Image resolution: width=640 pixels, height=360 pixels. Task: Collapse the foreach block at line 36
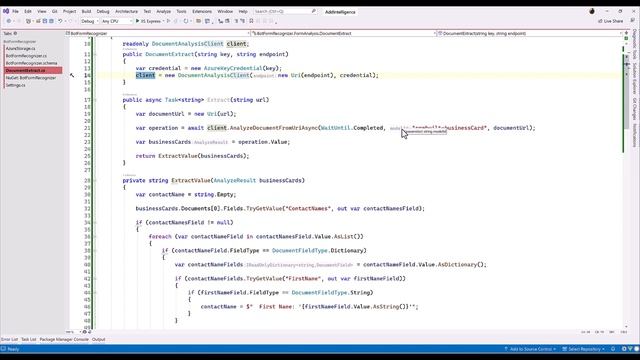click(x=96, y=237)
